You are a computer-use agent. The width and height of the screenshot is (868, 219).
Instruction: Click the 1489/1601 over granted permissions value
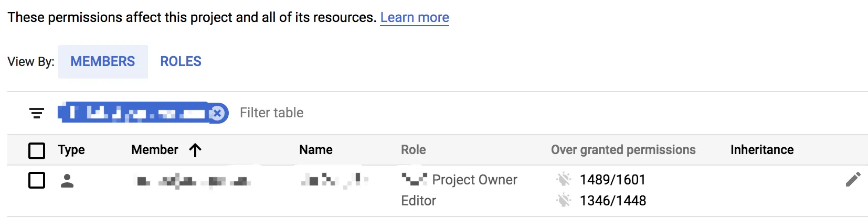point(612,180)
